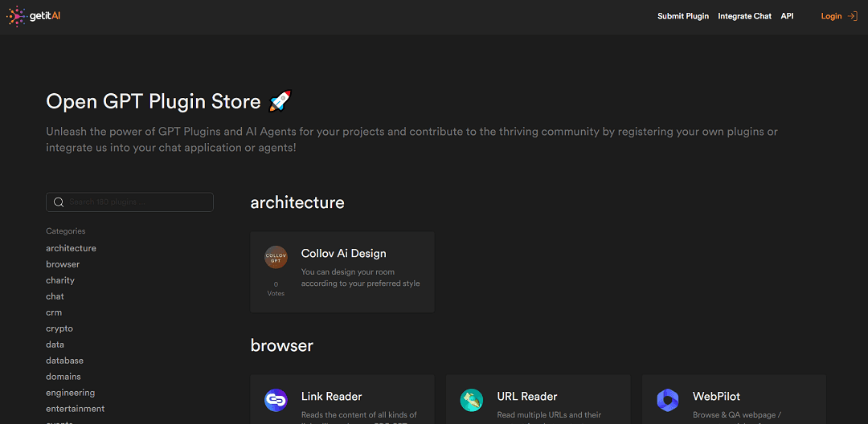
Task: Click 'You can design your room' description
Action: tap(360, 278)
